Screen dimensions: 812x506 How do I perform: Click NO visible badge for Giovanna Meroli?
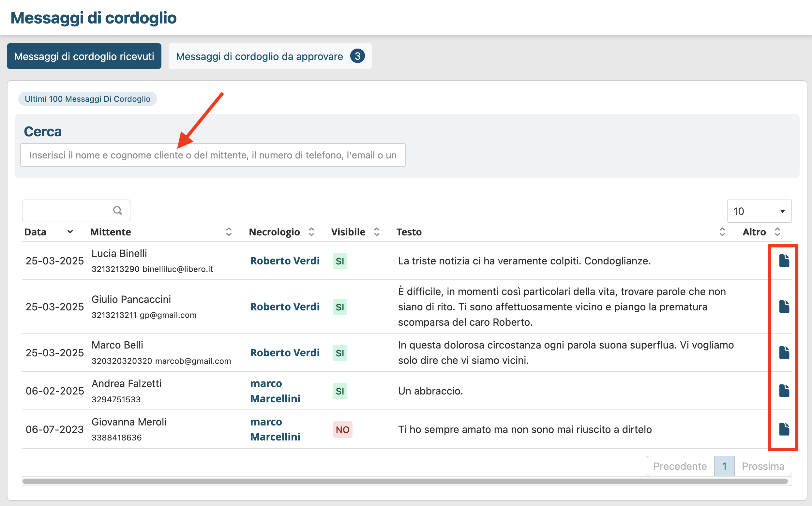[342, 429]
